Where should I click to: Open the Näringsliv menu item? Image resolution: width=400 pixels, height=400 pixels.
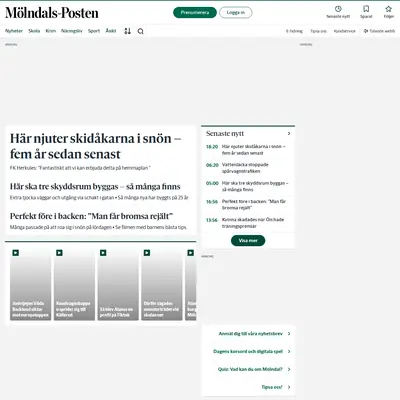click(x=72, y=31)
